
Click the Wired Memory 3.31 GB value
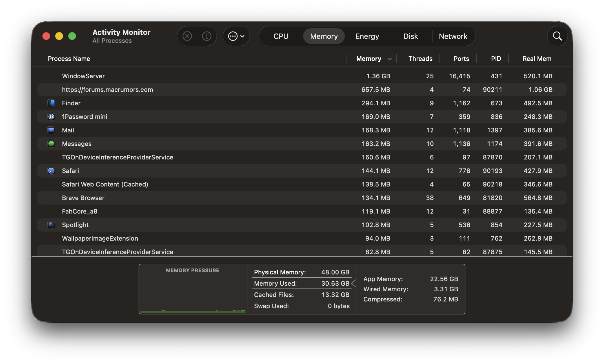pyautogui.click(x=446, y=289)
